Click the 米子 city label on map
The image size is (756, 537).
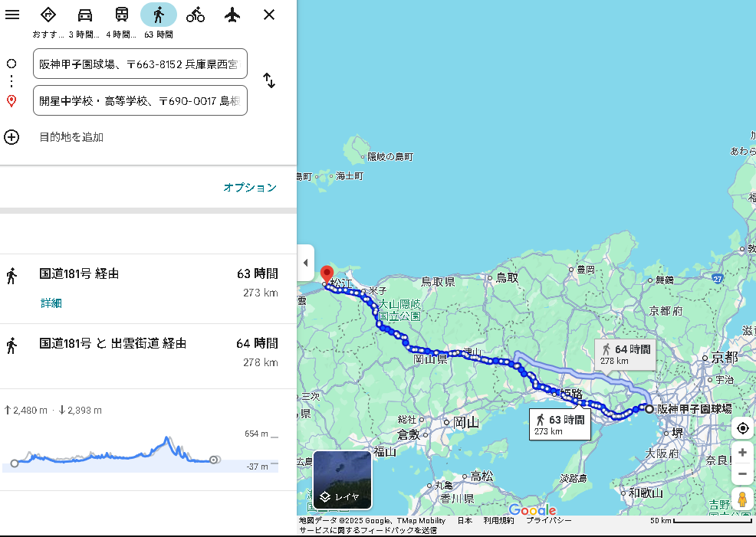click(x=377, y=290)
